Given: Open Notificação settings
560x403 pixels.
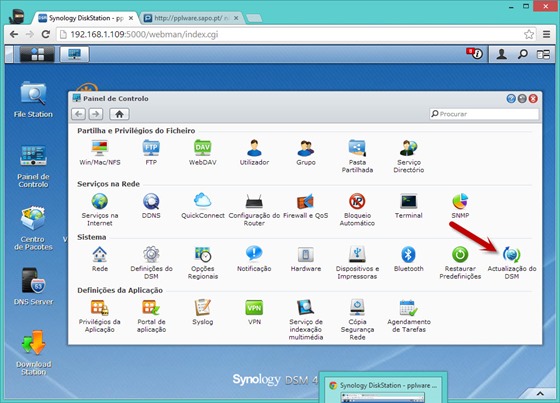Looking at the screenshot, I should [x=254, y=259].
